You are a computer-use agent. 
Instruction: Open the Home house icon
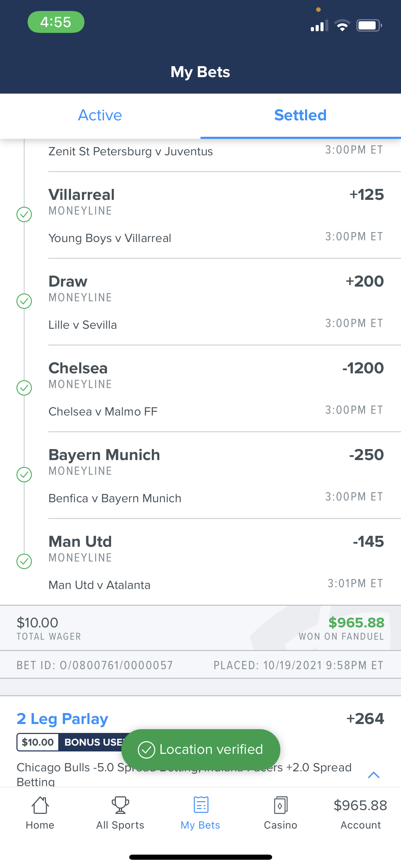(x=40, y=805)
